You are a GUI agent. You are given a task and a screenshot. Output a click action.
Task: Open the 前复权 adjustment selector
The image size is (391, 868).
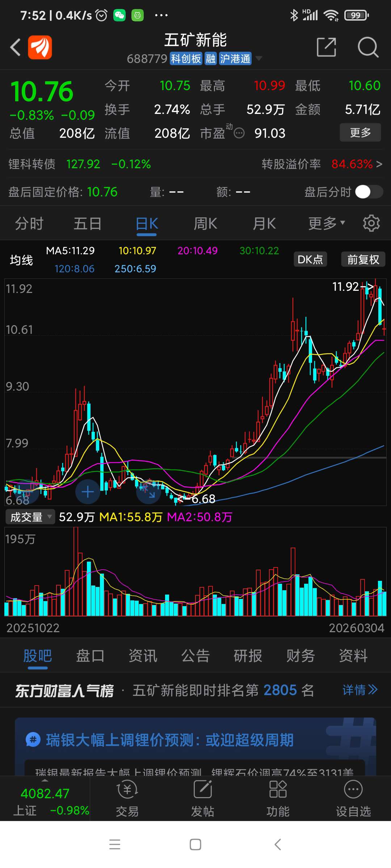coord(363,259)
